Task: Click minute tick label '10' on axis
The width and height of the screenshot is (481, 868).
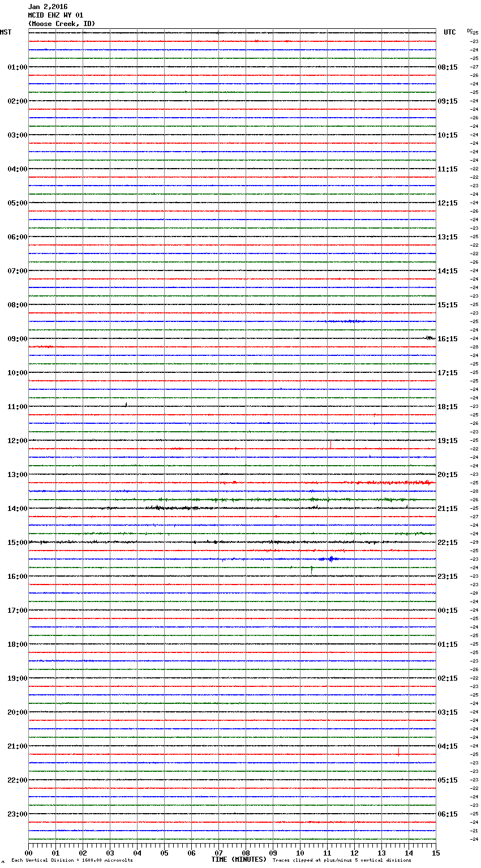Action: click(300, 853)
